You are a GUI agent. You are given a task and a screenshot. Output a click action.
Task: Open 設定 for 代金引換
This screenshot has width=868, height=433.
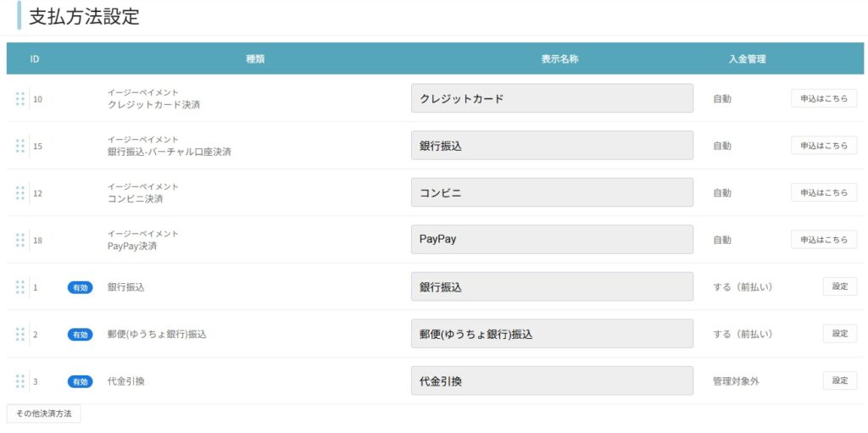pyautogui.click(x=839, y=380)
